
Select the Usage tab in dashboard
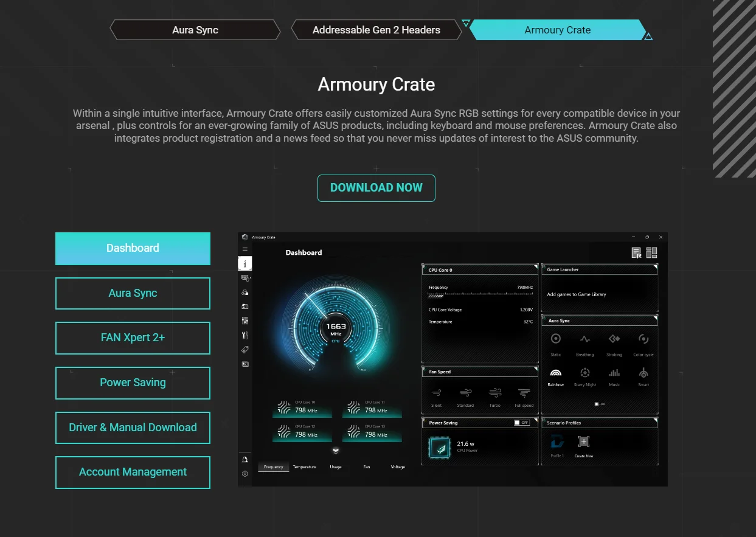tap(336, 467)
